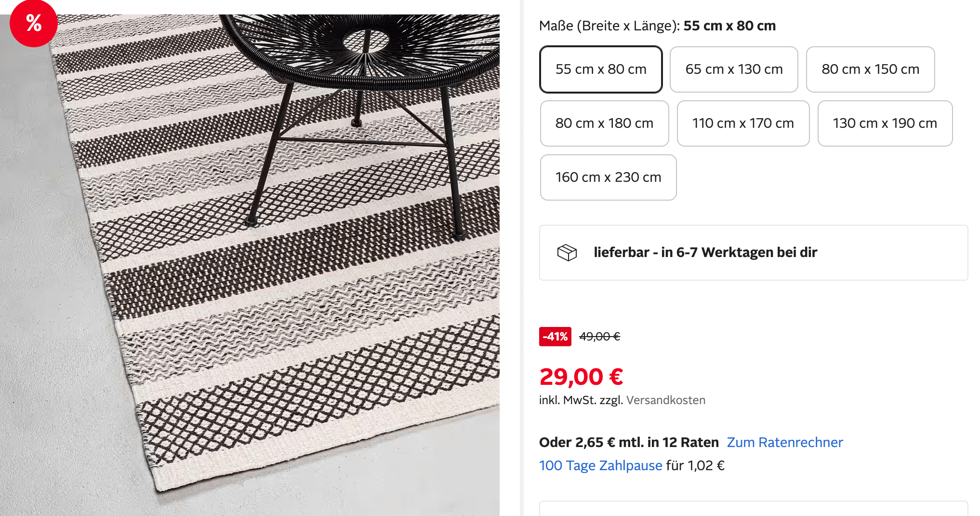
Task: Open the Zum Ratenrechner link
Action: (785, 442)
